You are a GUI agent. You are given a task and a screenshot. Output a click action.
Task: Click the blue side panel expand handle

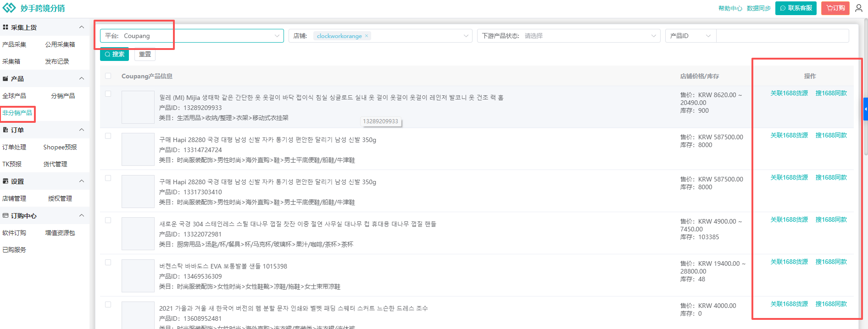point(865,109)
